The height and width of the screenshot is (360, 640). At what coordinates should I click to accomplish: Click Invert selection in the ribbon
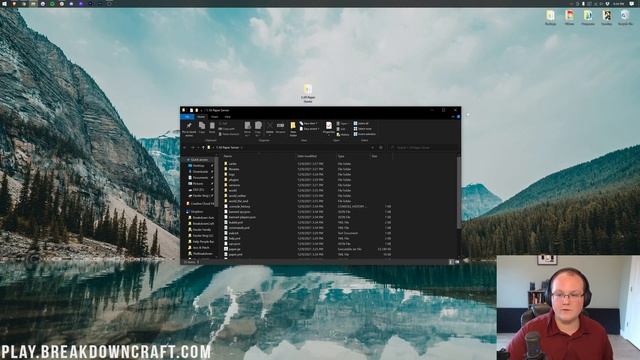[x=364, y=134]
